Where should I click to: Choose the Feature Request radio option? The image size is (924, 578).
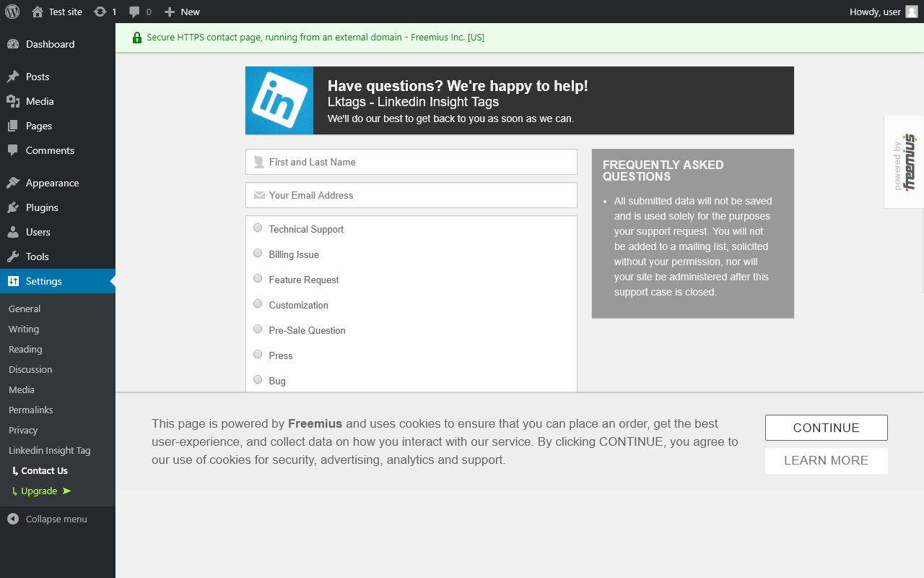258,279
